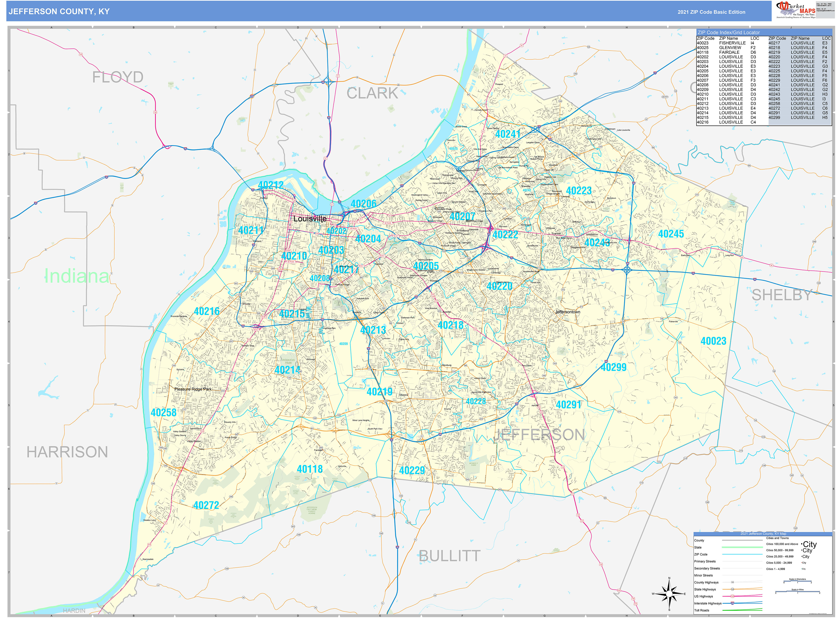
Task: Click the 'Toll Roads' legend entry
Action: pyautogui.click(x=702, y=610)
